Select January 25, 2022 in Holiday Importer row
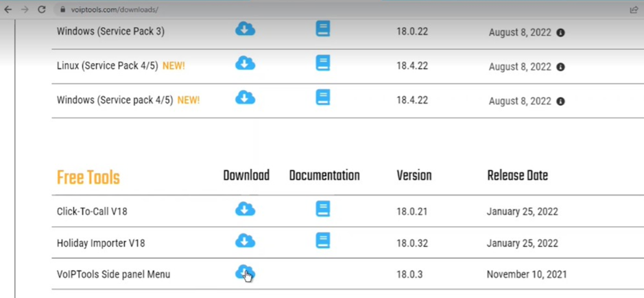 523,243
